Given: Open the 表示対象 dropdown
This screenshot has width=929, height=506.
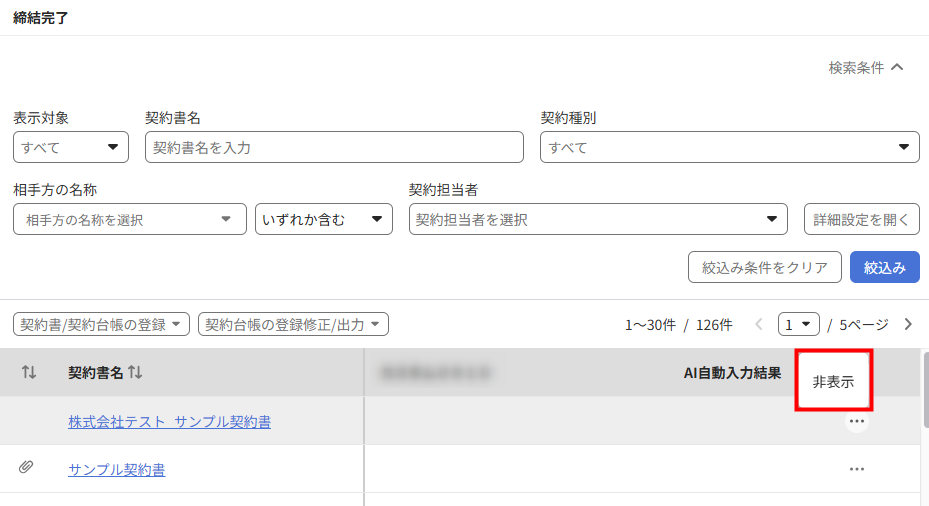Looking at the screenshot, I should coord(71,148).
